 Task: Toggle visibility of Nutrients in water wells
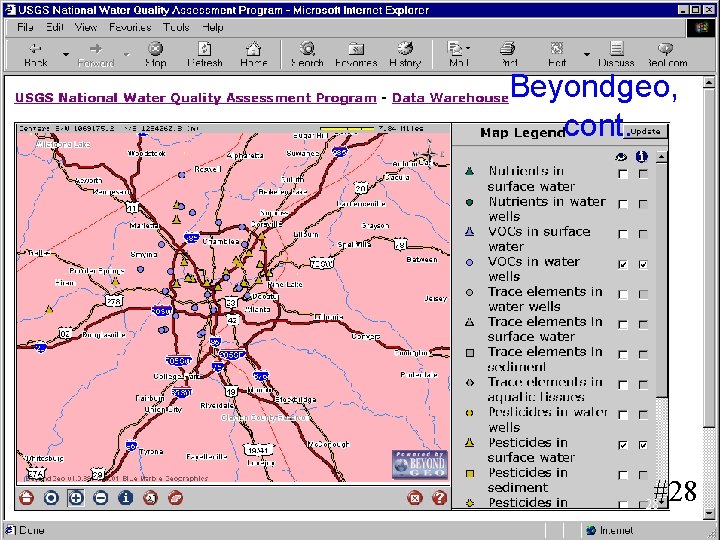pyautogui.click(x=623, y=204)
